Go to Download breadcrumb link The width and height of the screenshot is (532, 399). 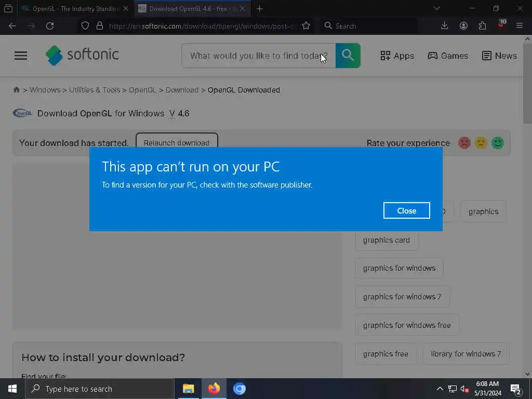[x=182, y=90]
